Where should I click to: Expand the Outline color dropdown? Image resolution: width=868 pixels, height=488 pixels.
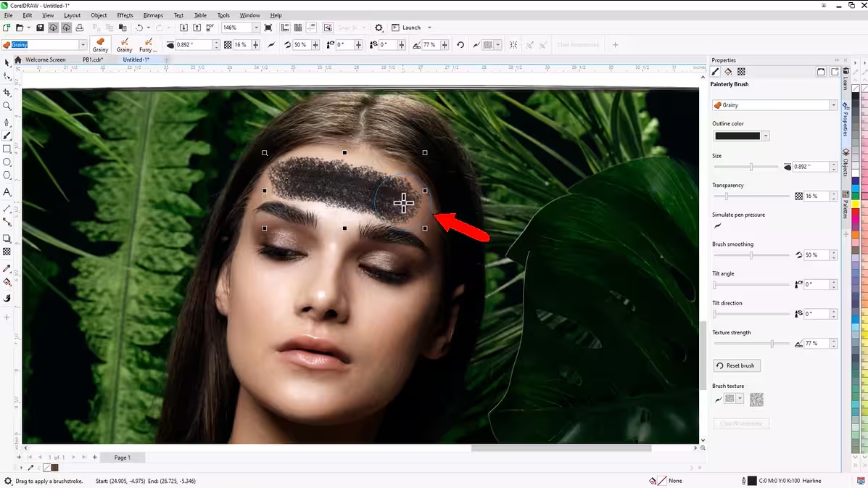(x=766, y=136)
